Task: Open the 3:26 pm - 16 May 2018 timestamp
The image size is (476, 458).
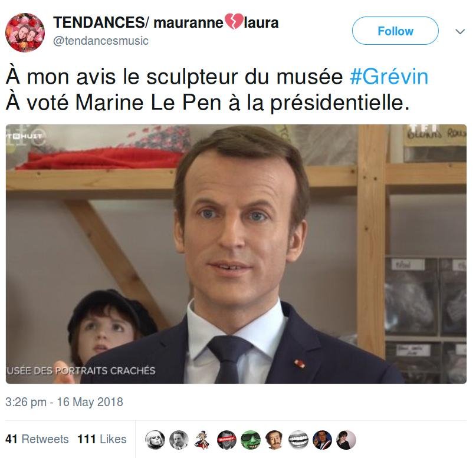Action: pyautogui.click(x=64, y=402)
